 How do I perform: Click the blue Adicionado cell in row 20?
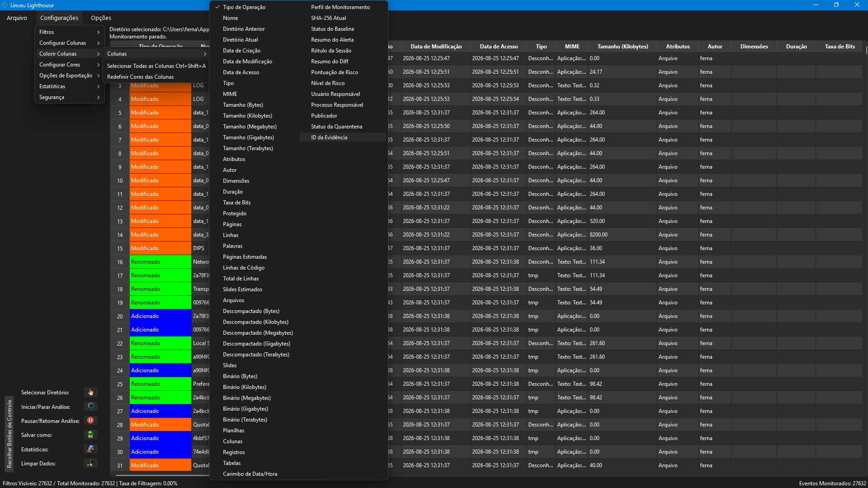(160, 316)
